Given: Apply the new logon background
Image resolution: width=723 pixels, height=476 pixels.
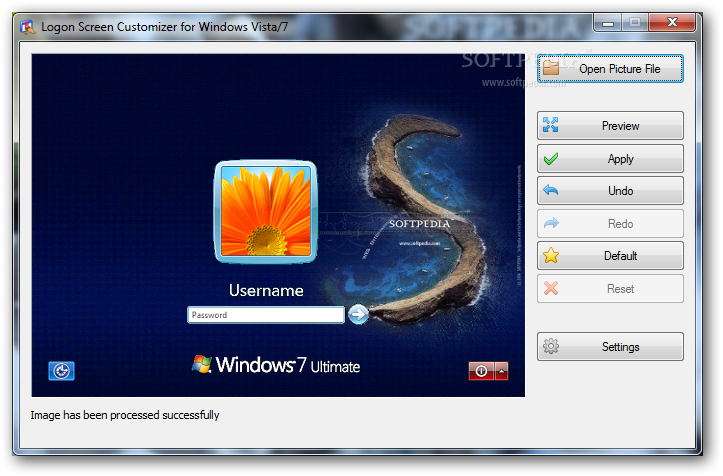Looking at the screenshot, I should click(610, 159).
